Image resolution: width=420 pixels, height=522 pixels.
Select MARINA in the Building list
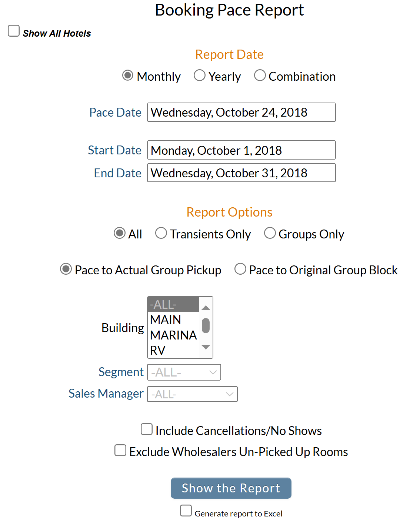point(173,335)
